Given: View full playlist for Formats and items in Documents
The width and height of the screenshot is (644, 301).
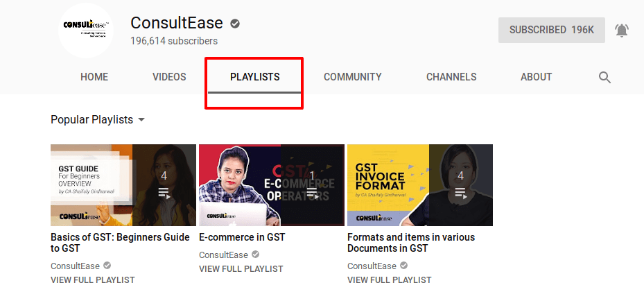Looking at the screenshot, I should [390, 280].
